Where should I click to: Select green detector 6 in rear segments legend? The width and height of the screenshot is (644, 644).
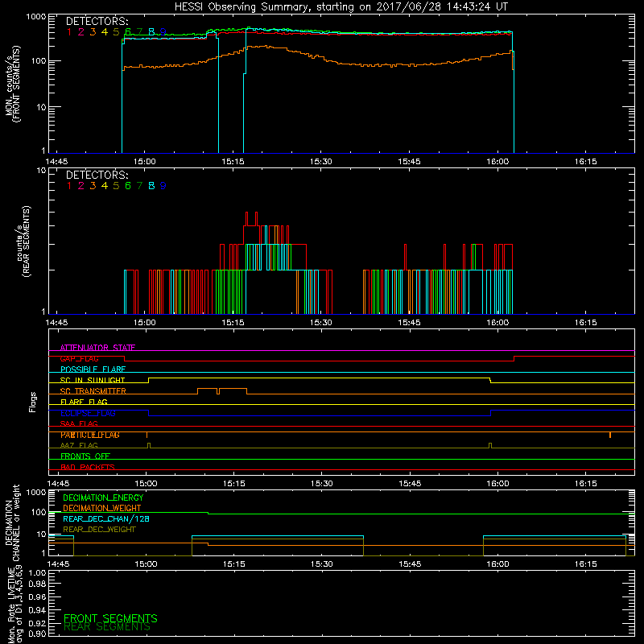[x=128, y=186]
